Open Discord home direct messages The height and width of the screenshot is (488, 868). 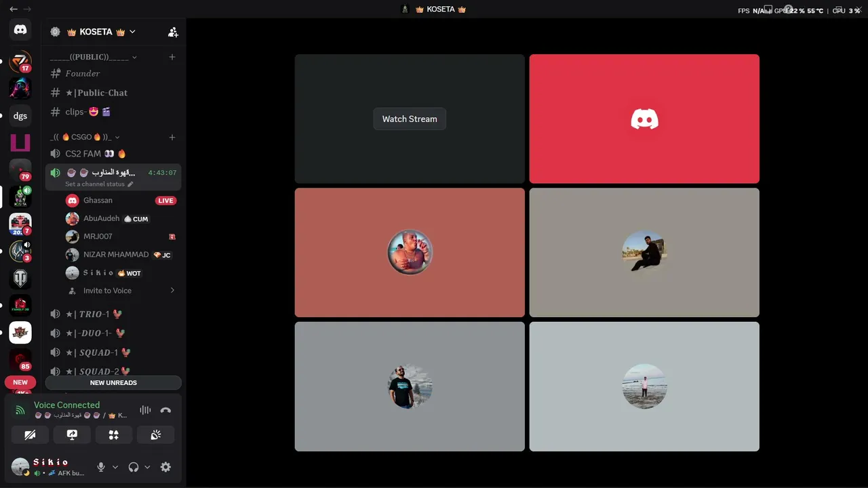pyautogui.click(x=20, y=30)
